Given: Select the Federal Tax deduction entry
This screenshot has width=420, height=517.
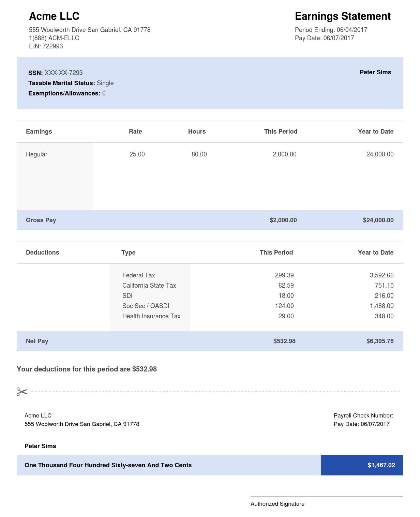Looking at the screenshot, I should [x=139, y=275].
